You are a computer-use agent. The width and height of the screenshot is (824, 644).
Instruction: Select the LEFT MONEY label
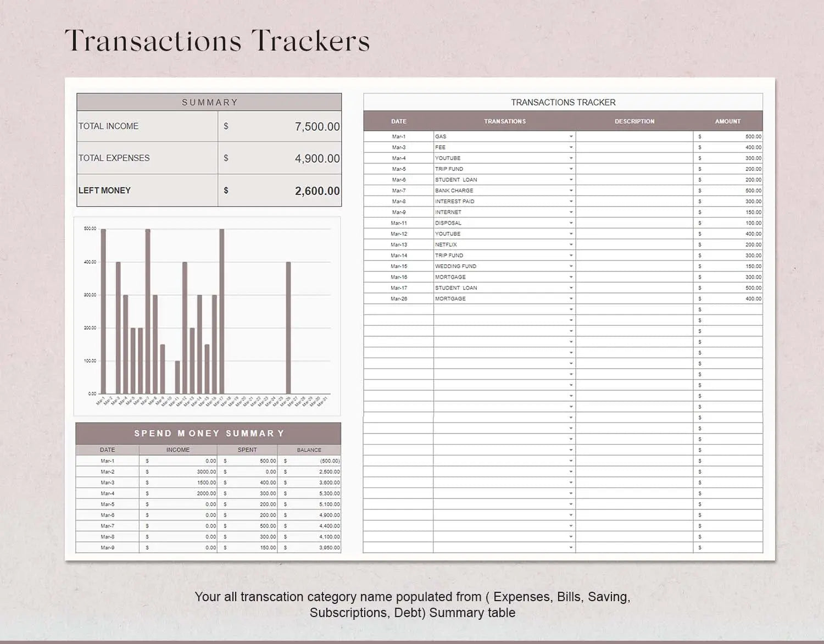click(104, 191)
